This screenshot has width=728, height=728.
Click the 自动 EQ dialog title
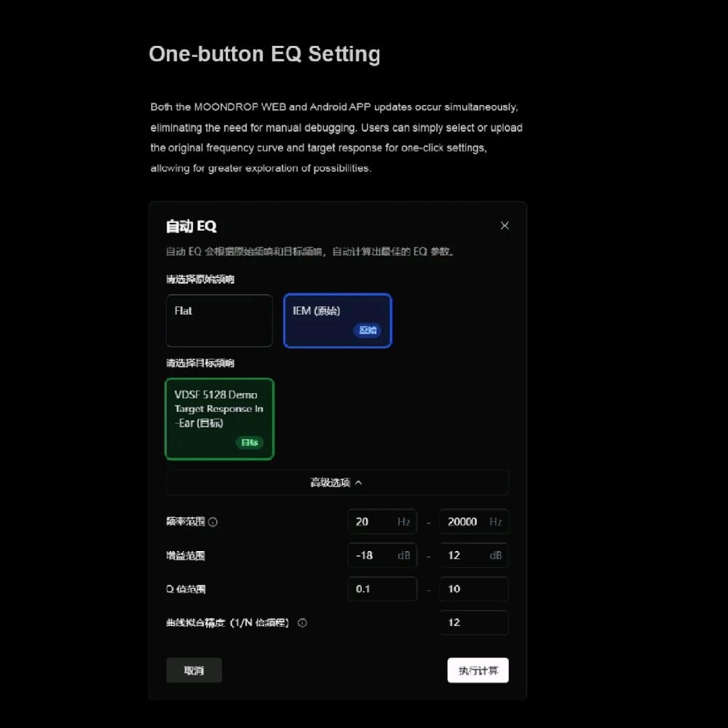coord(191,226)
